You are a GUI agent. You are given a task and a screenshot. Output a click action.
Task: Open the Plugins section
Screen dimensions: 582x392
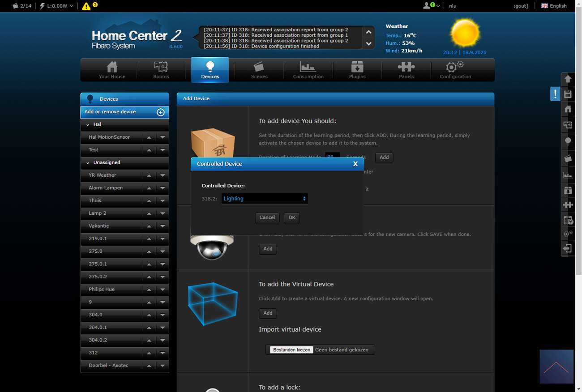tap(357, 70)
